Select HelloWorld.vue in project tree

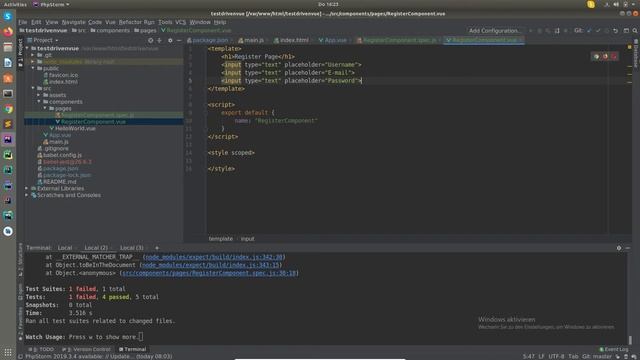tap(75, 128)
